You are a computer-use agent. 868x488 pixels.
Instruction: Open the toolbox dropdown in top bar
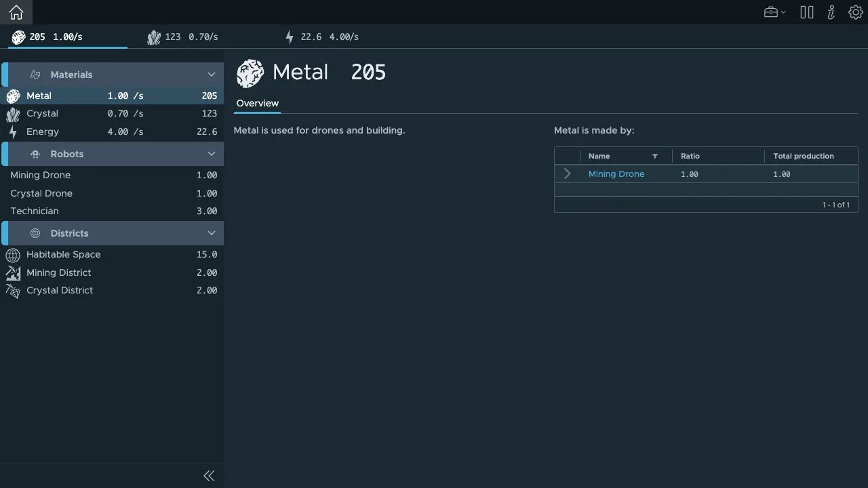pyautogui.click(x=774, y=12)
